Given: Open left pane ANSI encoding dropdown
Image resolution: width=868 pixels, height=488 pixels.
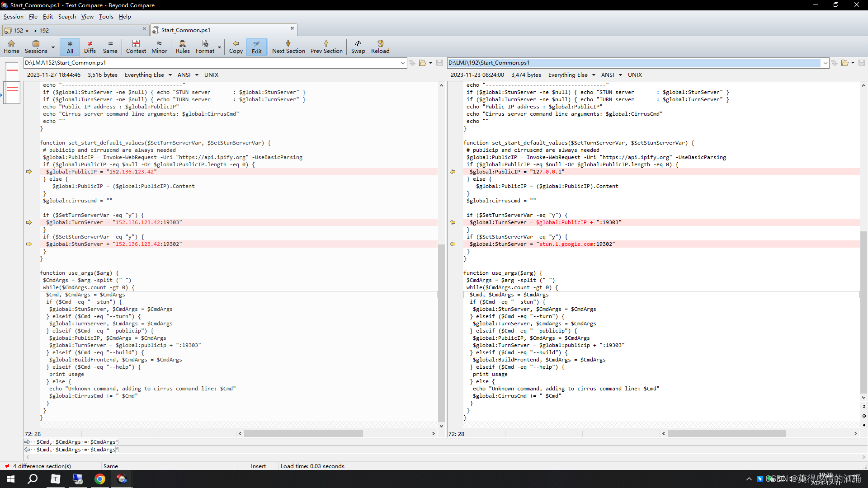Looking at the screenshot, I should [188, 75].
